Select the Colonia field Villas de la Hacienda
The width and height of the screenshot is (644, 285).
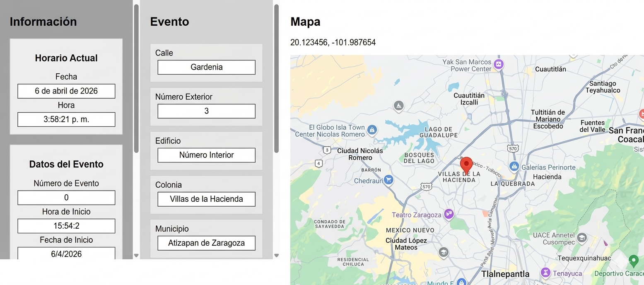click(x=206, y=199)
